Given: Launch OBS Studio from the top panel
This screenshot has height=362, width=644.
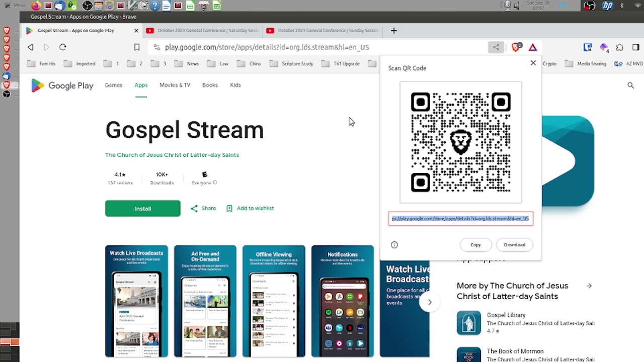Looking at the screenshot, I should tap(87, 6).
